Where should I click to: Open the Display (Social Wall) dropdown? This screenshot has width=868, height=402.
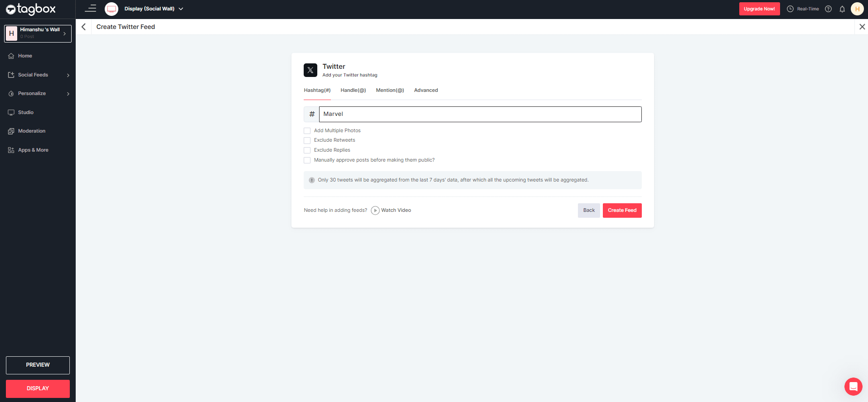(x=153, y=9)
